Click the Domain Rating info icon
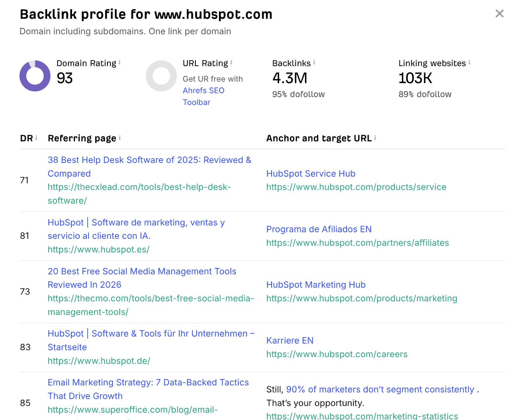 tap(120, 62)
